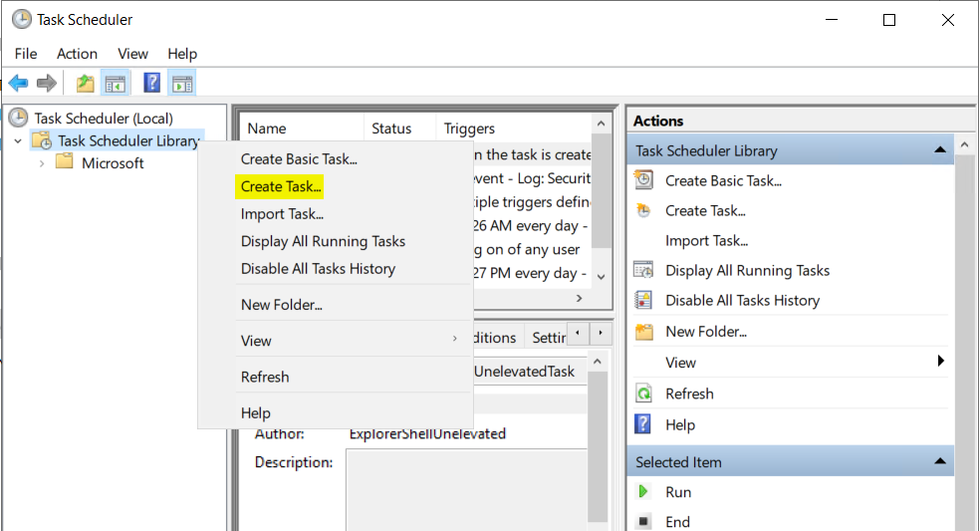
Task: Toggle the Show/Hide Action Pane toolbar icon
Action: tap(182, 83)
